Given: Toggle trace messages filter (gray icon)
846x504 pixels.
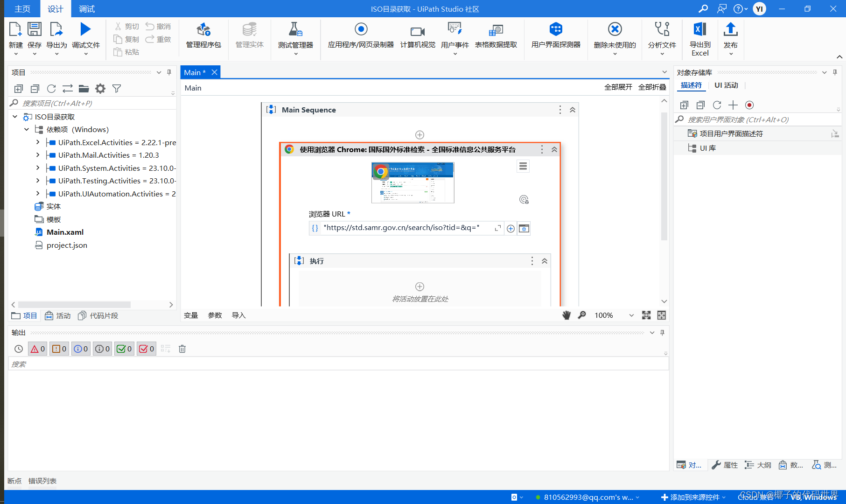Looking at the screenshot, I should click(x=103, y=349).
